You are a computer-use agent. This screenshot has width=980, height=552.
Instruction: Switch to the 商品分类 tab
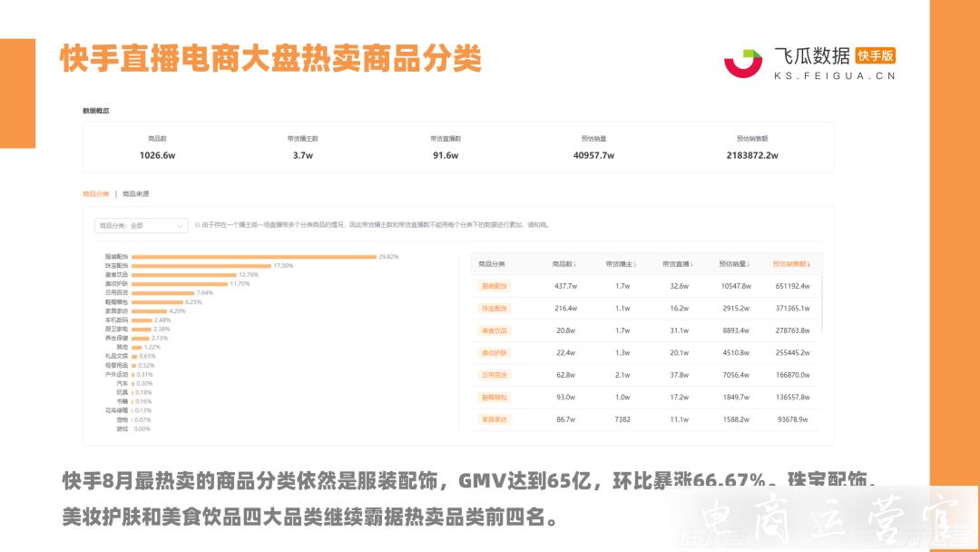pos(95,193)
